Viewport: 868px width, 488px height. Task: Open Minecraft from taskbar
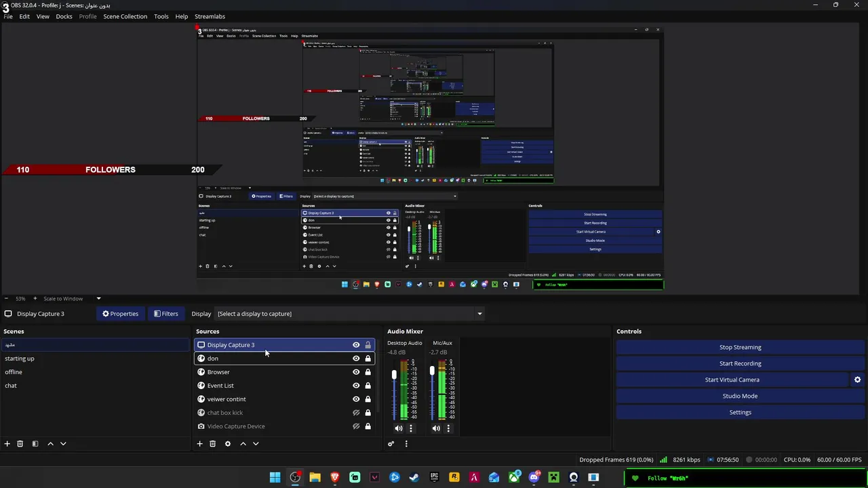click(x=553, y=478)
